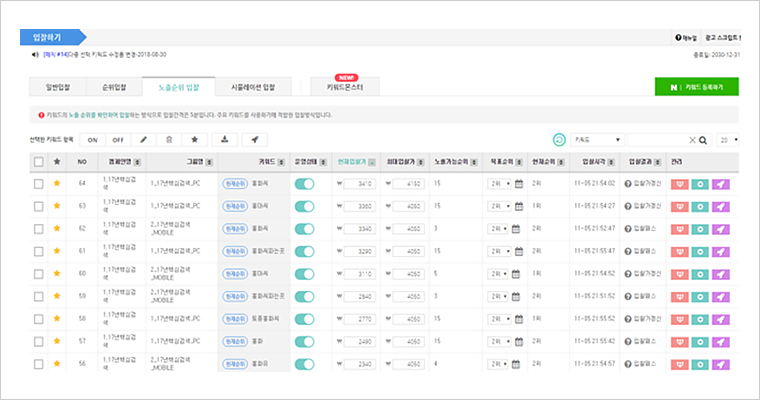Click the yellow star in row 64

[x=57, y=183]
